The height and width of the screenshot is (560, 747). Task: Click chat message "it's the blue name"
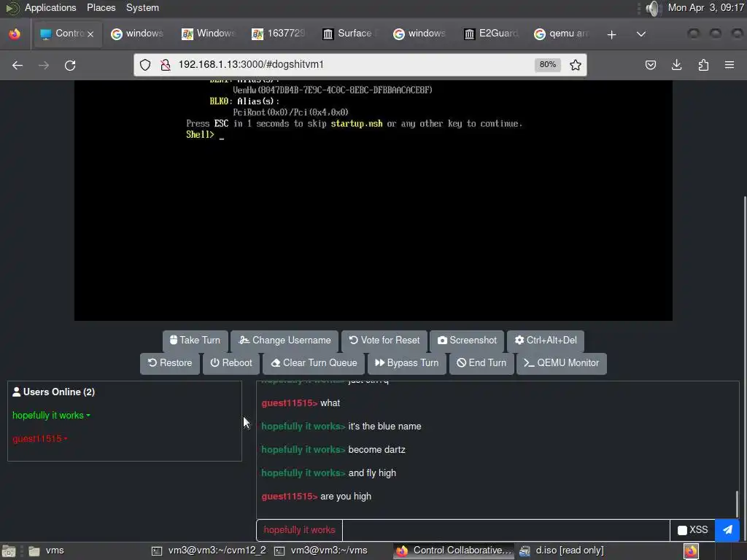point(384,426)
